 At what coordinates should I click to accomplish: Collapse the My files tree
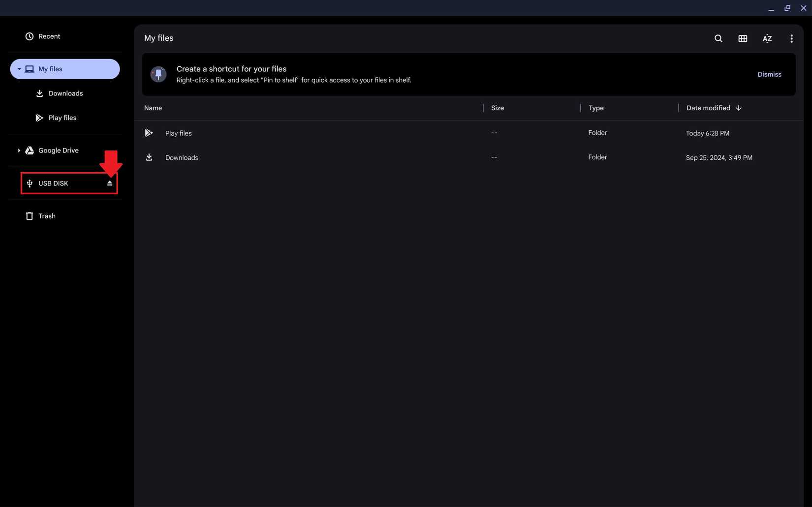click(x=19, y=69)
